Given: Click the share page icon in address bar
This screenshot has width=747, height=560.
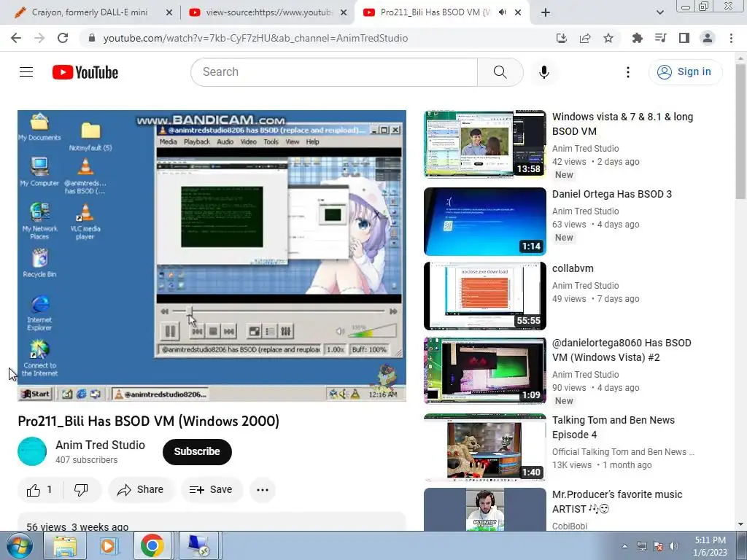Looking at the screenshot, I should point(585,38).
